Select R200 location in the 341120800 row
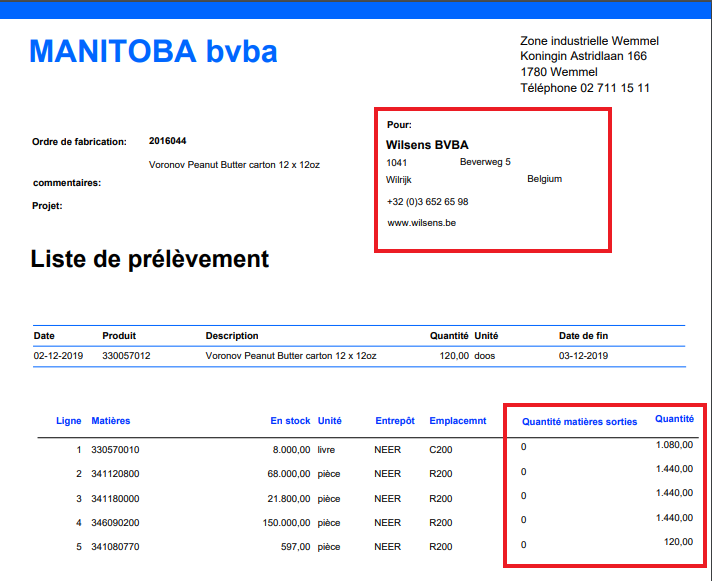712x581 pixels. pyautogui.click(x=440, y=474)
